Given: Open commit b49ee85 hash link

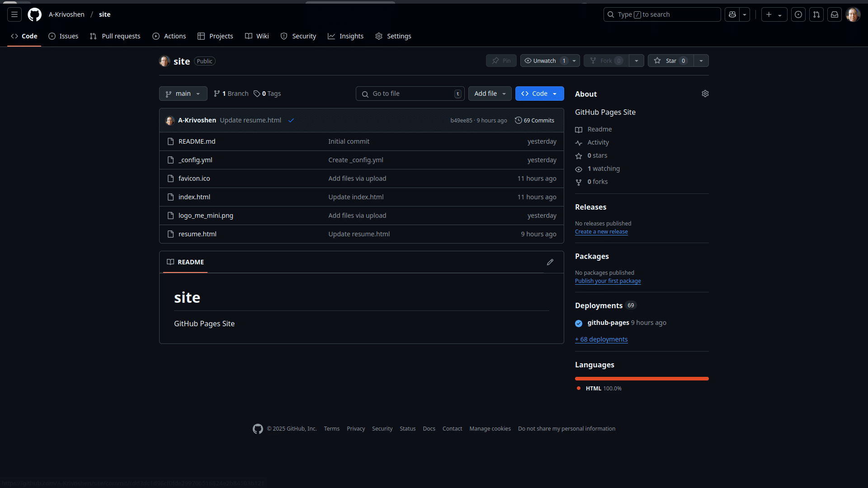Looking at the screenshot, I should [x=461, y=121].
